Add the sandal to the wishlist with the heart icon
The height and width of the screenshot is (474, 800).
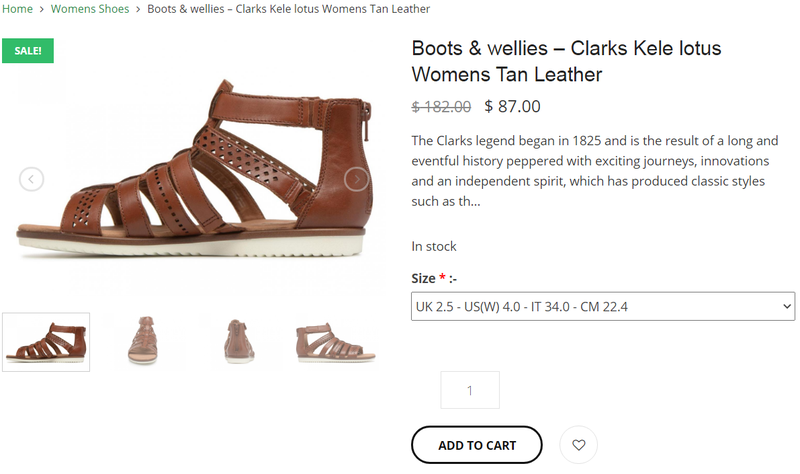click(x=578, y=445)
